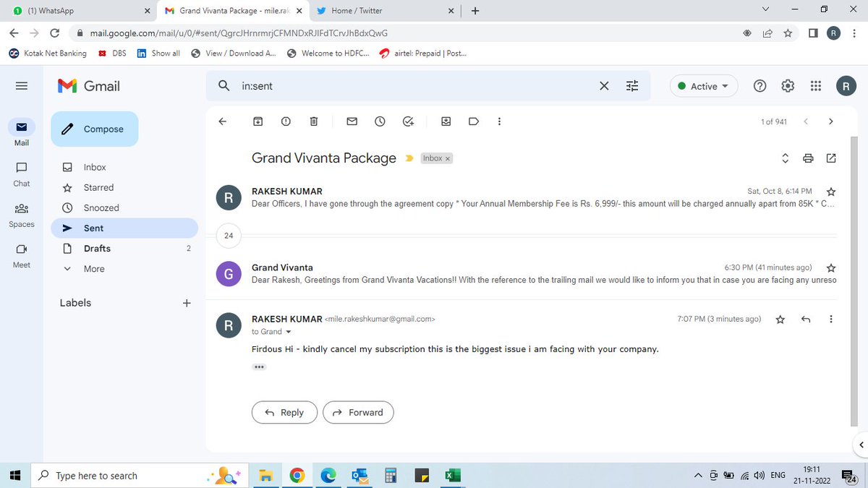Archive this conversation
The width and height of the screenshot is (868, 488).
coord(258,121)
